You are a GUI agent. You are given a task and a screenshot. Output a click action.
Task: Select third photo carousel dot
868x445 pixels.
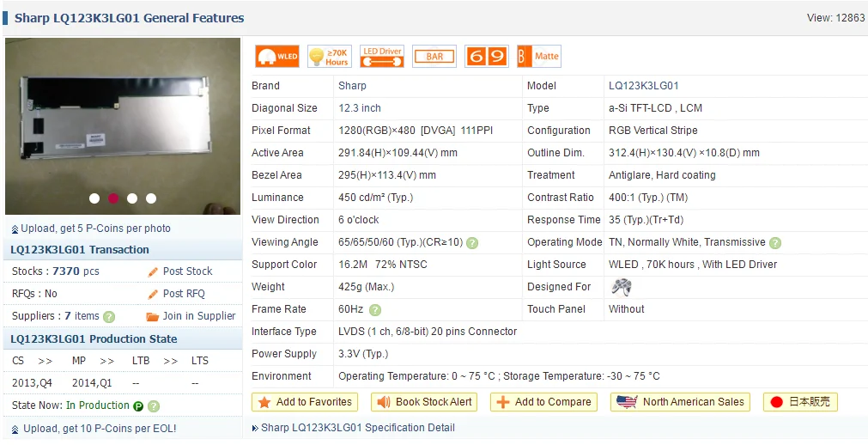[131, 198]
